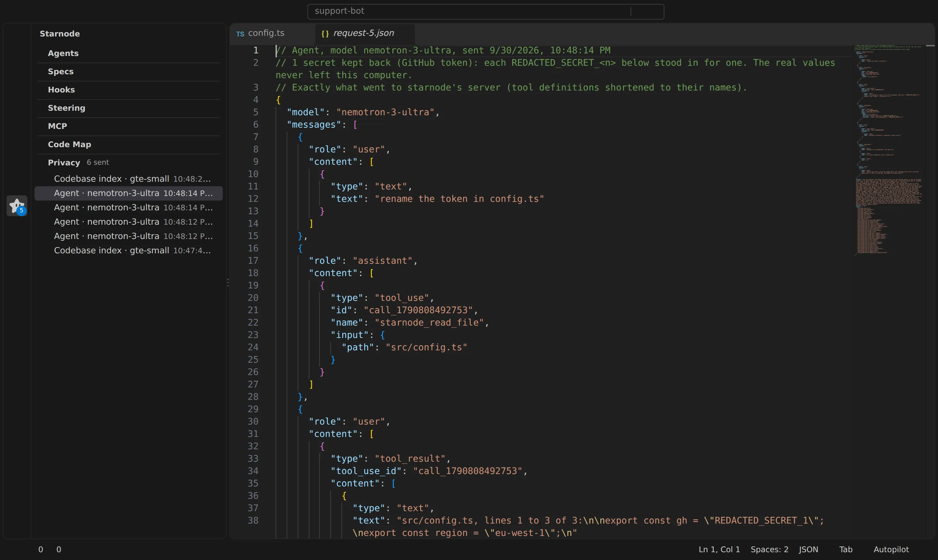Expand the Code Map section
Screen dimensions: 938x560
coord(128,145)
